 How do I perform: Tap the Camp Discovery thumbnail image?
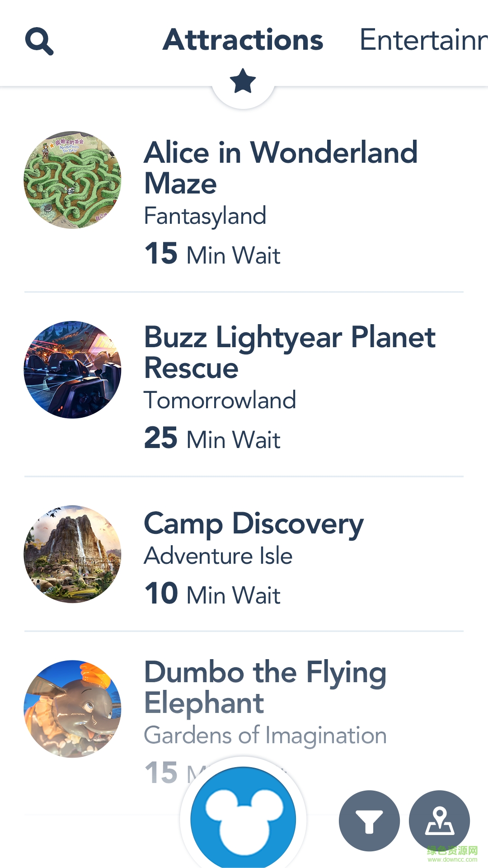point(72,554)
